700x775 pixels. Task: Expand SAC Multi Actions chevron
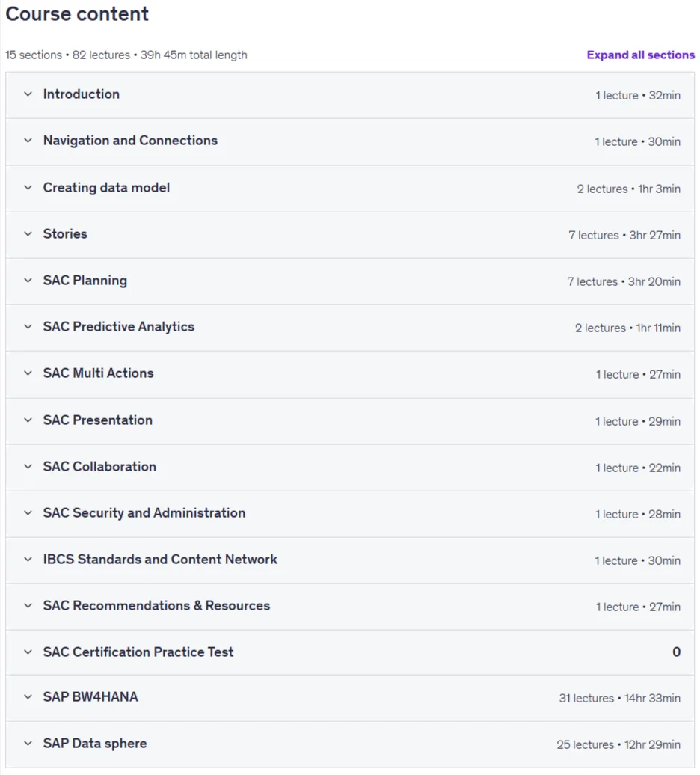[x=28, y=373]
